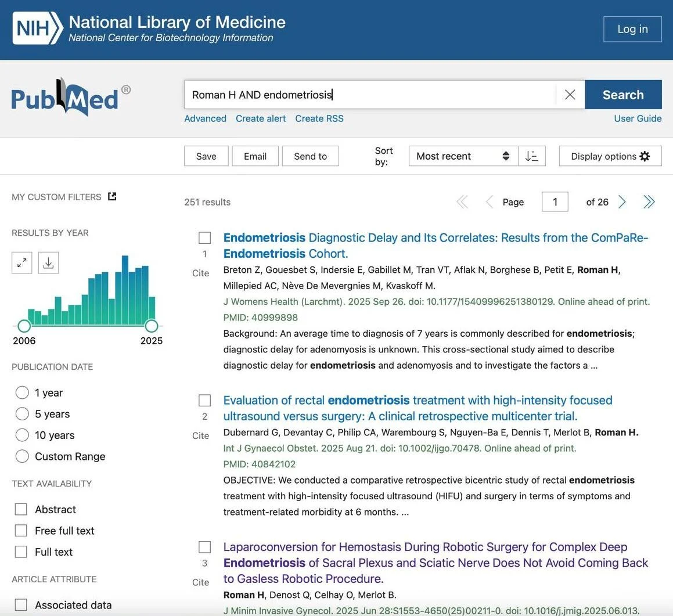
Task: Jump to the last results page
Action: (649, 202)
